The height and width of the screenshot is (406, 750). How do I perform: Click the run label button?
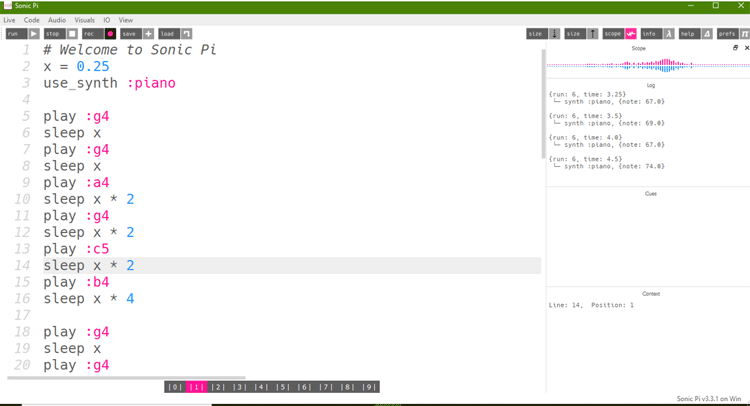coord(16,33)
